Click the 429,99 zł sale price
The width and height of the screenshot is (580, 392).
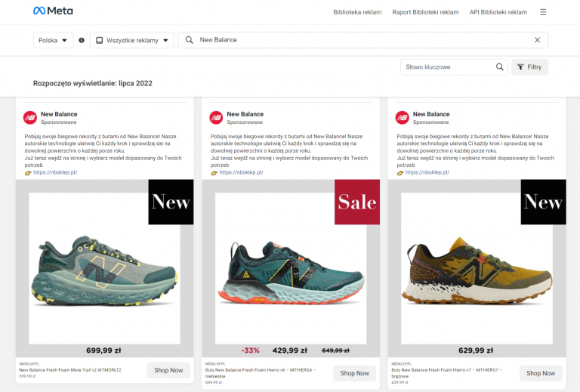pos(290,350)
